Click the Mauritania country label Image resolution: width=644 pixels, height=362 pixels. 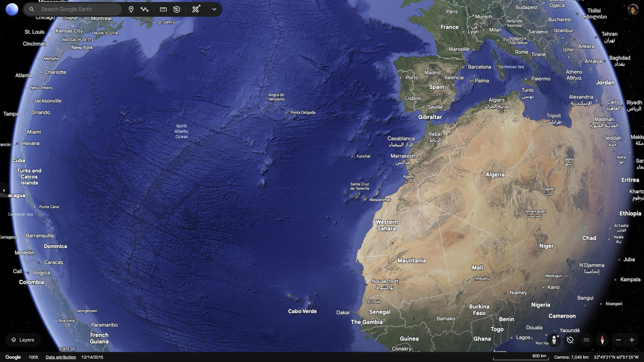pos(412,261)
